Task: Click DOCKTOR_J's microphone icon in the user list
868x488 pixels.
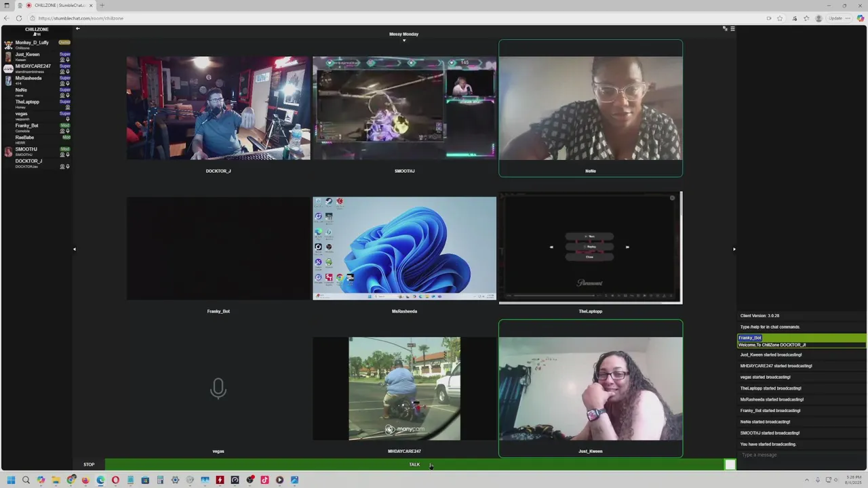Action: click(x=68, y=167)
